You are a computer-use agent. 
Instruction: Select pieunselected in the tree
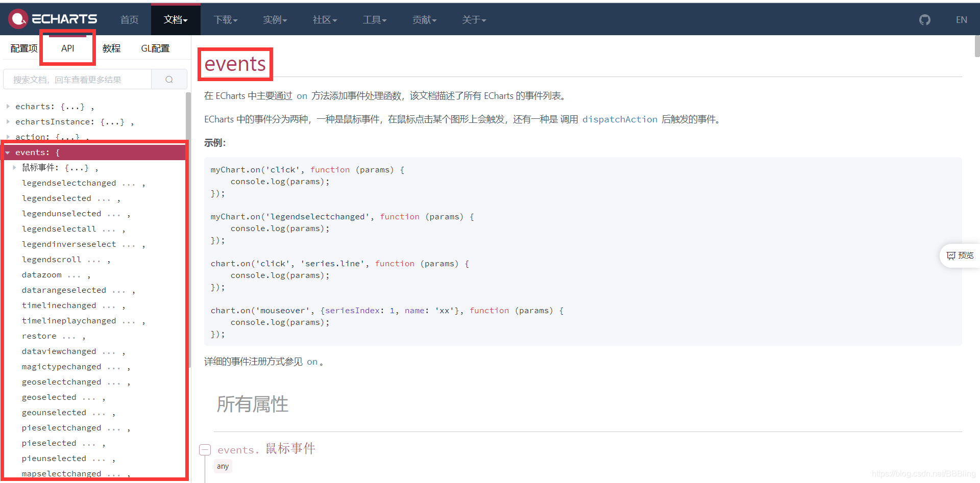(54, 459)
